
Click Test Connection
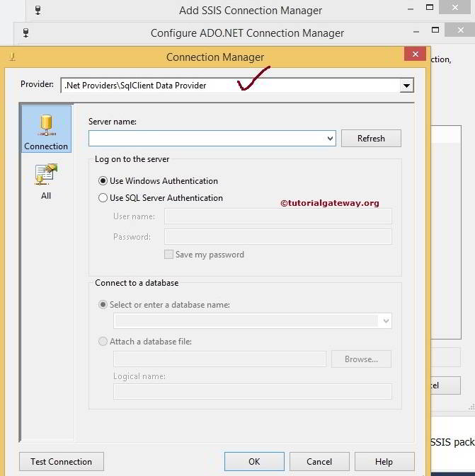tap(62, 461)
